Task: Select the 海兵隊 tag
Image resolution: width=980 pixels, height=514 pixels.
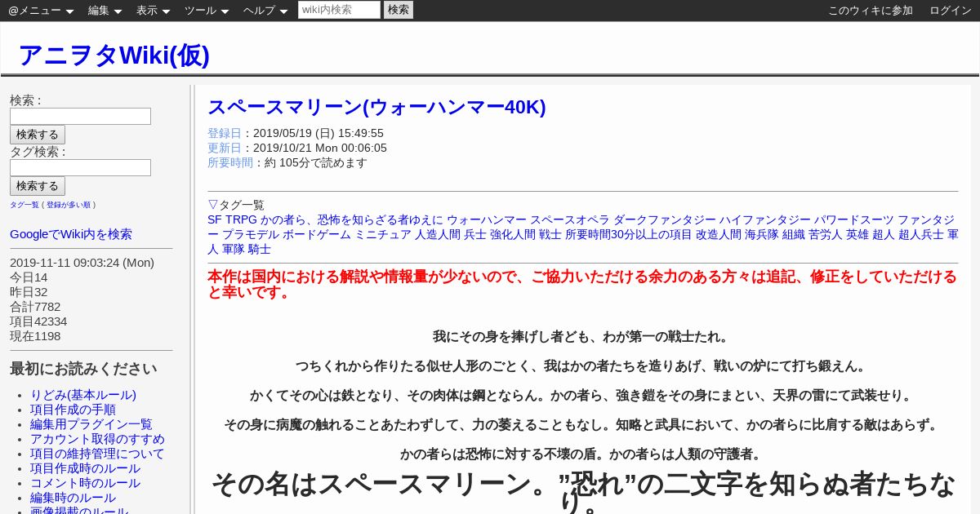Action: [762, 234]
